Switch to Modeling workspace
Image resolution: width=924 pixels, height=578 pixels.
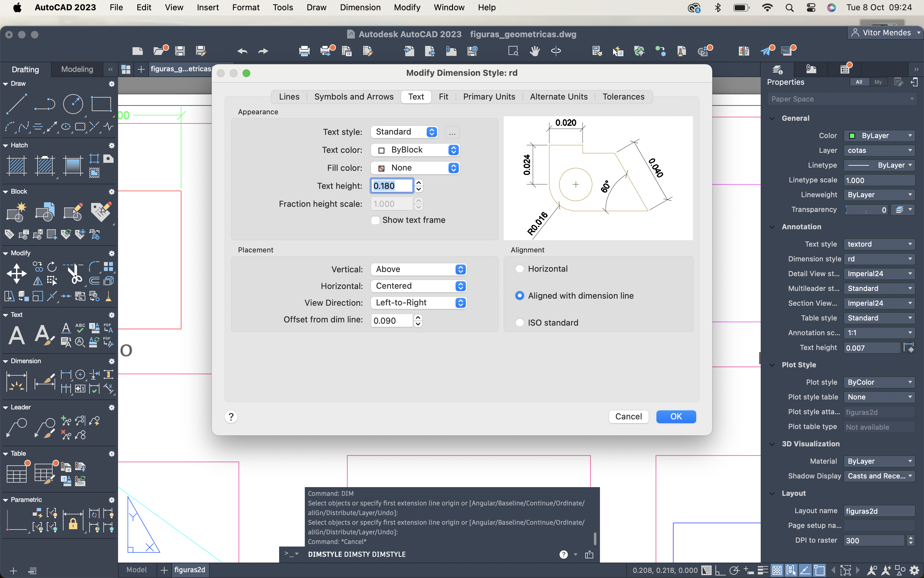(77, 69)
